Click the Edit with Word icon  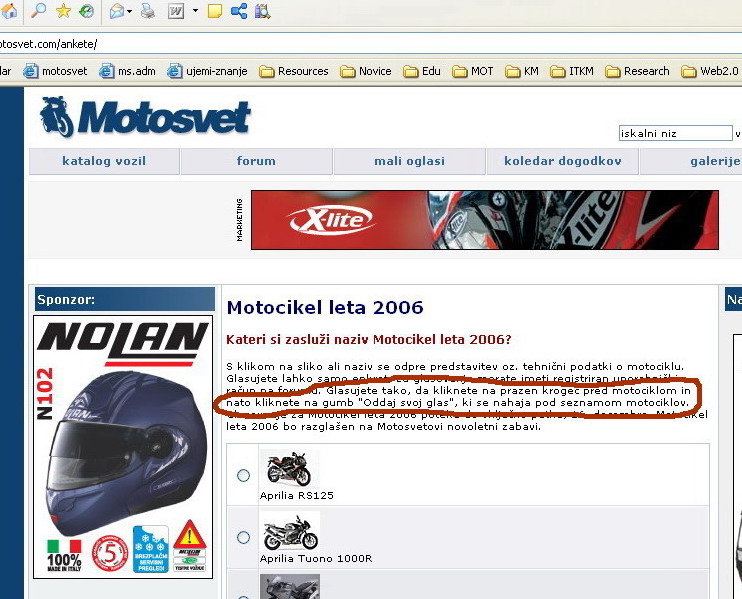point(176,11)
